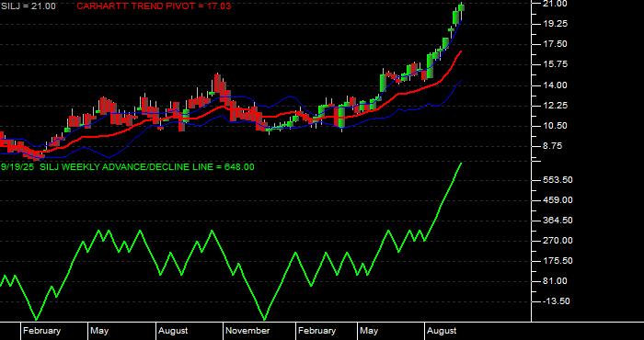
Task: Click the 81.00 advance/decline axis value
Action: 555,281
